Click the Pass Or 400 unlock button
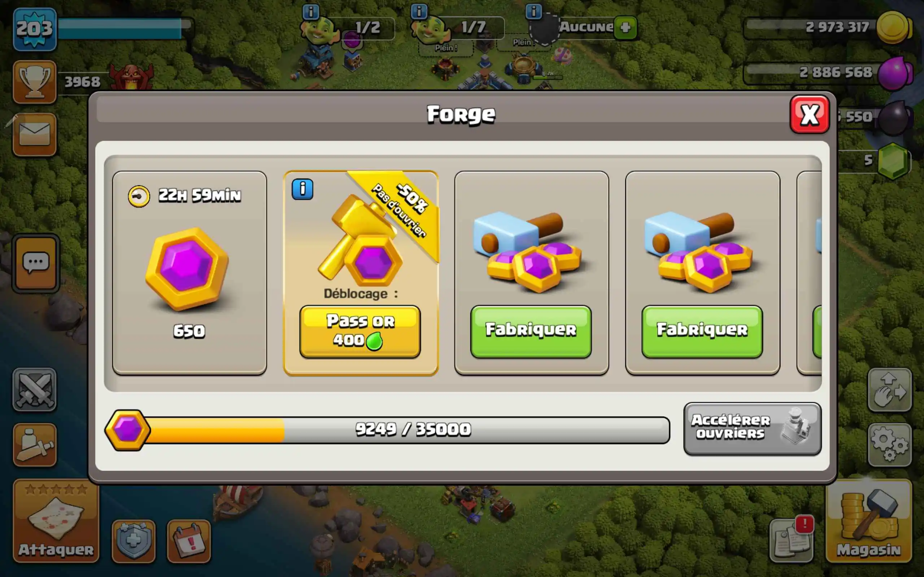 [x=360, y=332]
